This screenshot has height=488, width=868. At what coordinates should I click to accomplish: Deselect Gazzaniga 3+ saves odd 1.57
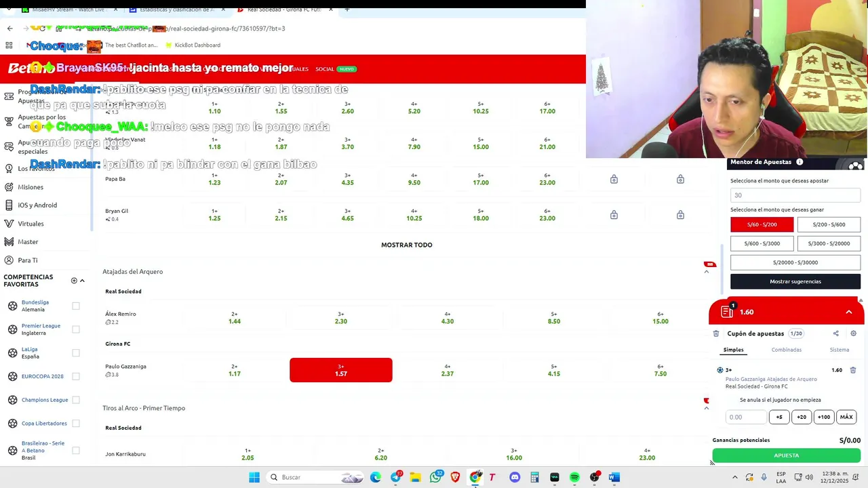340,370
